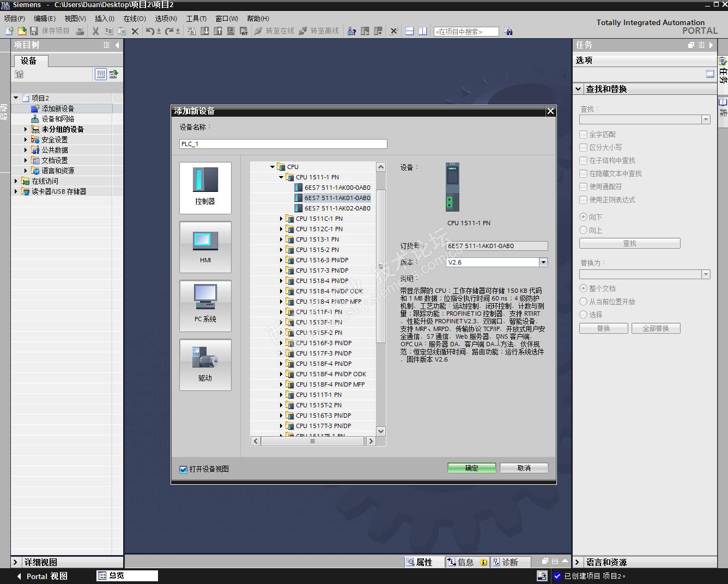Screen dimensions: 728x584
Task: Open the Info inspector tab
Action: (x=467, y=562)
